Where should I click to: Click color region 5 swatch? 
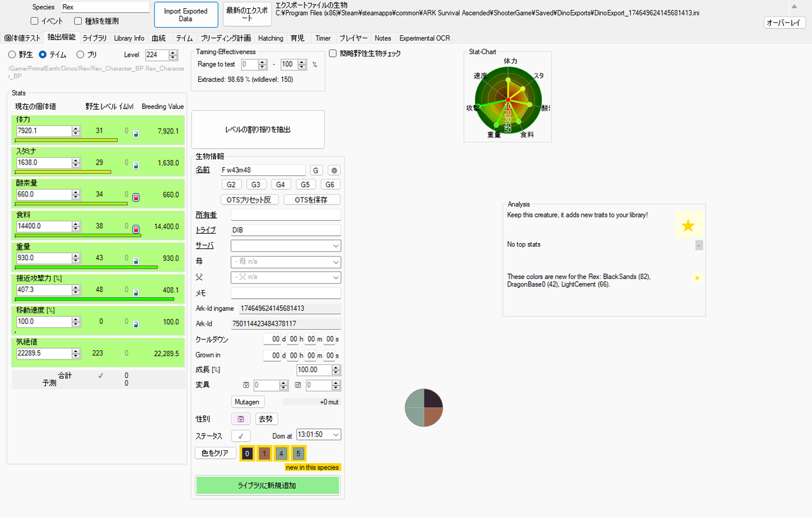[x=299, y=454]
